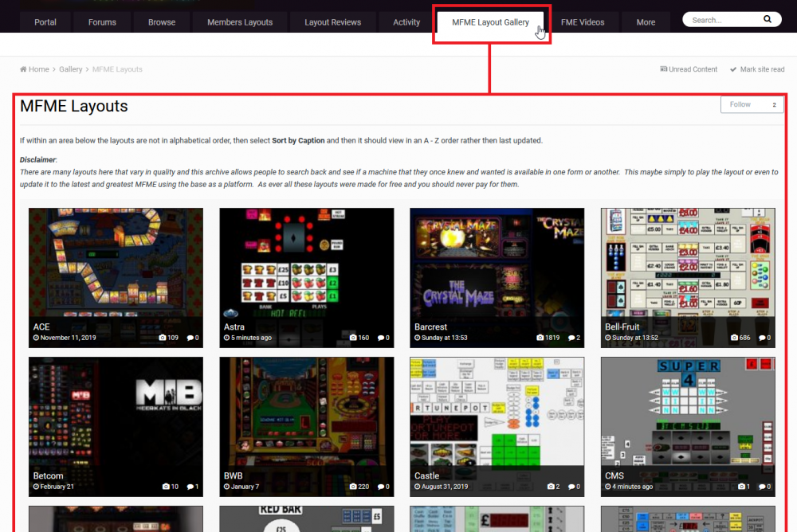The width and height of the screenshot is (797, 532).
Task: Click the Astra album title
Action: pyautogui.click(x=234, y=327)
